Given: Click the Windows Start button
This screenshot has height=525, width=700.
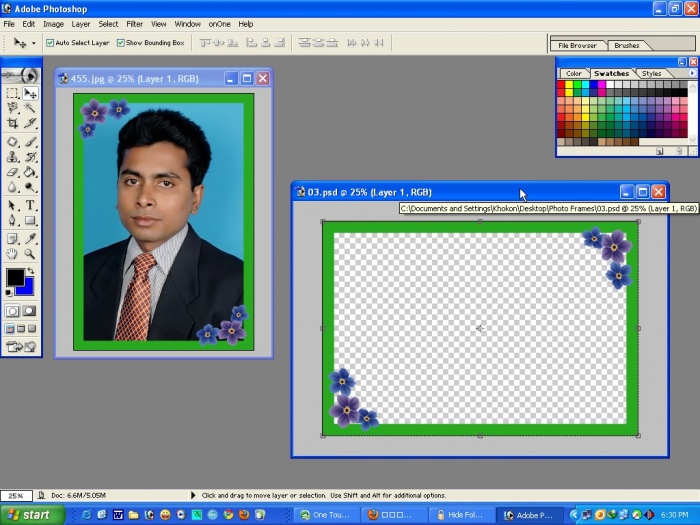Looking at the screenshot, I should (x=30, y=515).
